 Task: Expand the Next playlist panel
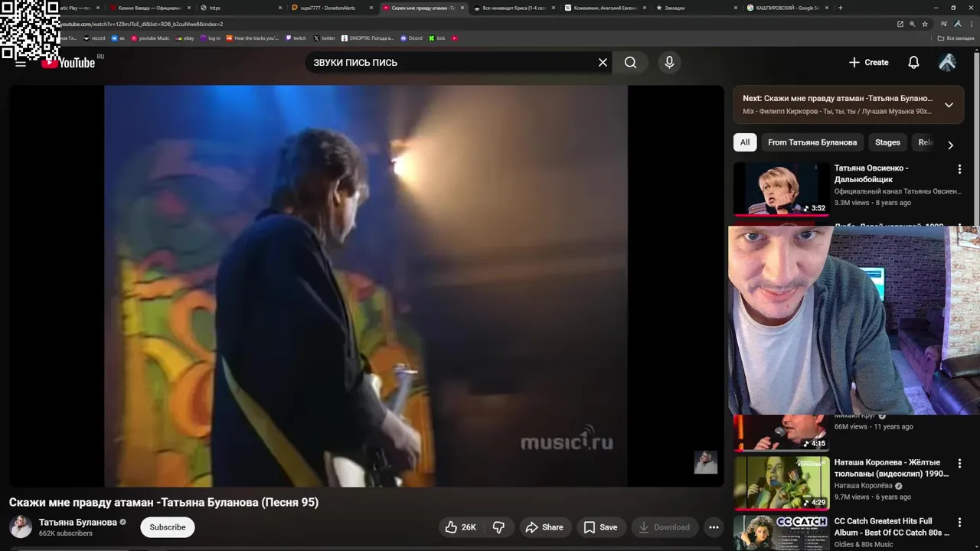coord(949,105)
